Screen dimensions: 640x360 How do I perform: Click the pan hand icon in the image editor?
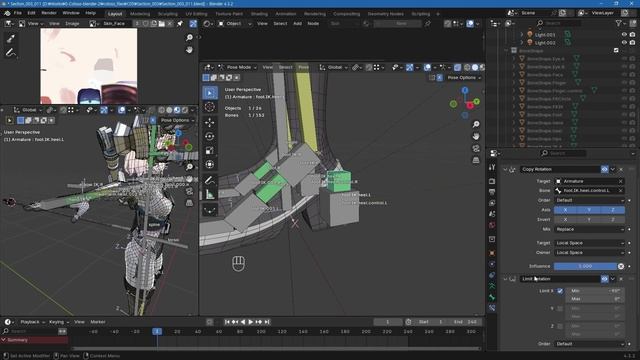coord(189,50)
